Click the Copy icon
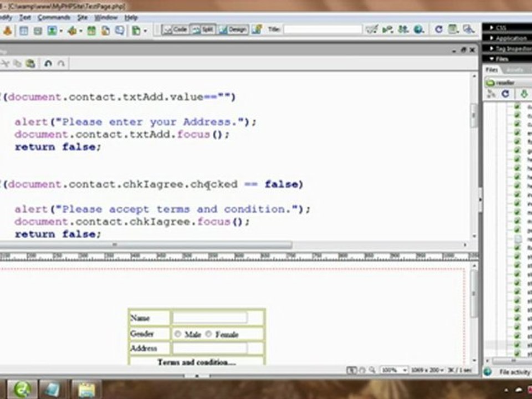The height and width of the screenshot is (399, 532). (17, 63)
